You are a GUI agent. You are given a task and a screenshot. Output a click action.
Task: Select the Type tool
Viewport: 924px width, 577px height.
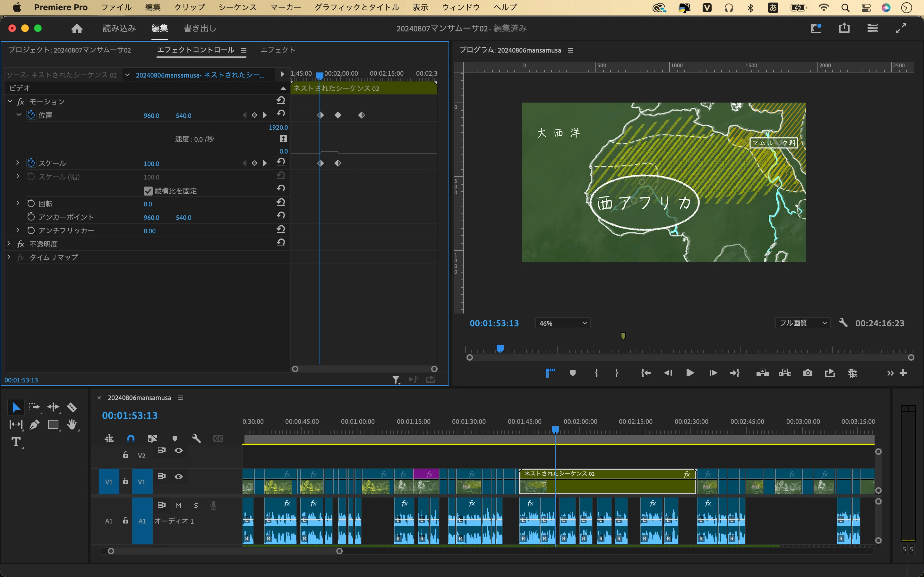coord(16,442)
